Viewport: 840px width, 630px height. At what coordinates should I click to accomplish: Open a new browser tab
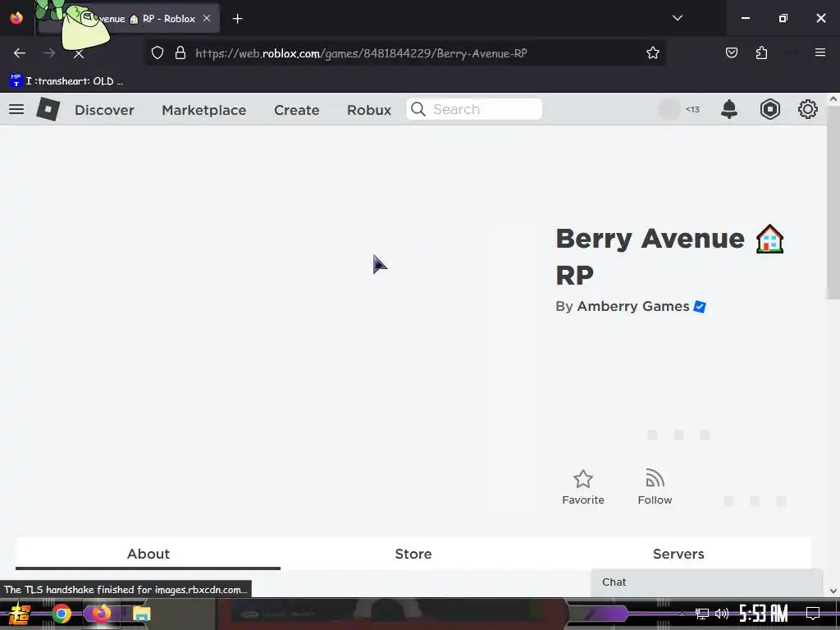(237, 19)
